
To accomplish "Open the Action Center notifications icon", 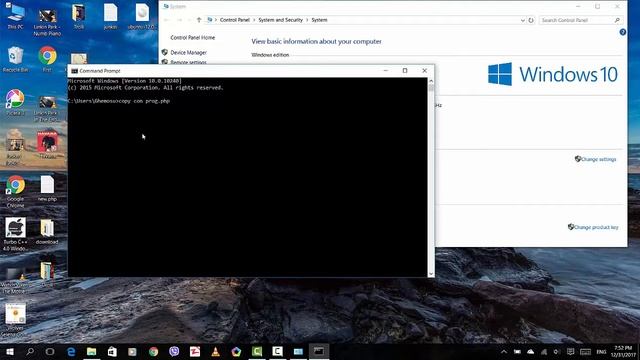I will (x=571, y=352).
